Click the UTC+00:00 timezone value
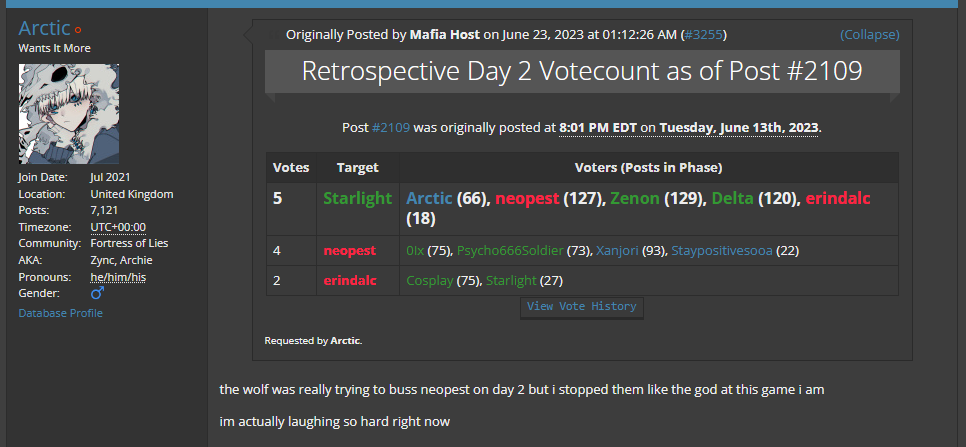Viewport: 966px width, 447px height. (118, 227)
